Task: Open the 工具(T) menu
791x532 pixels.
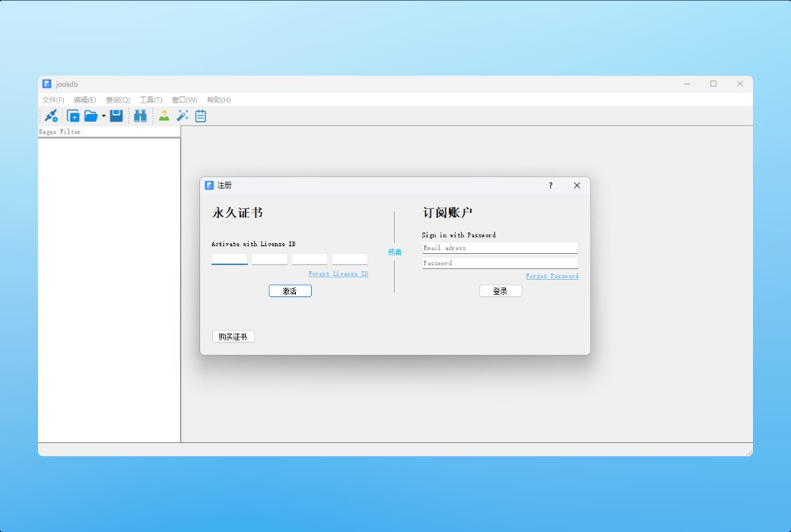Action: pos(151,100)
